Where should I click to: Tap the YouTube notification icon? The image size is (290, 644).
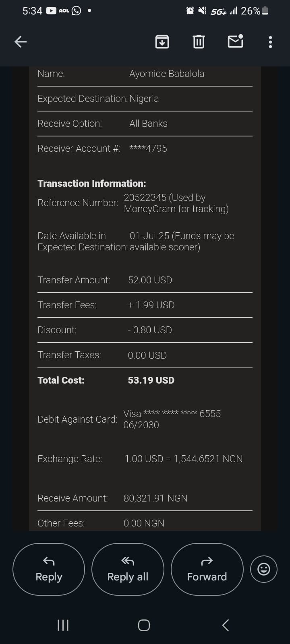click(51, 11)
